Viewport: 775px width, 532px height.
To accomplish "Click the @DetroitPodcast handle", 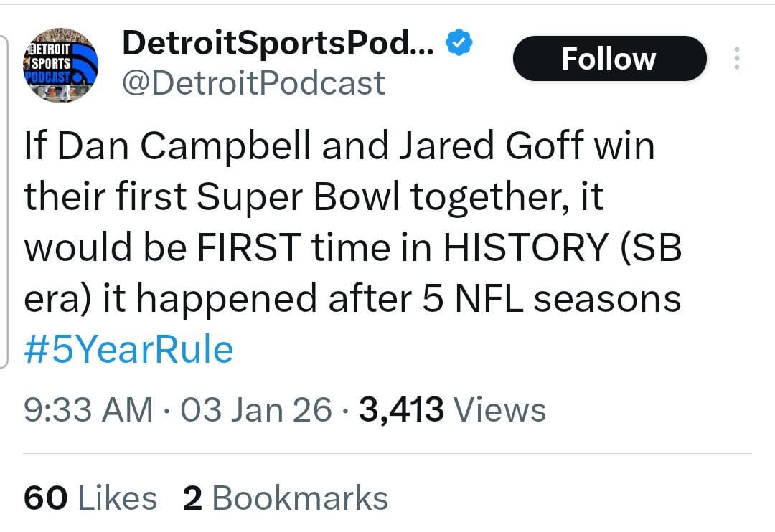I will point(255,82).
